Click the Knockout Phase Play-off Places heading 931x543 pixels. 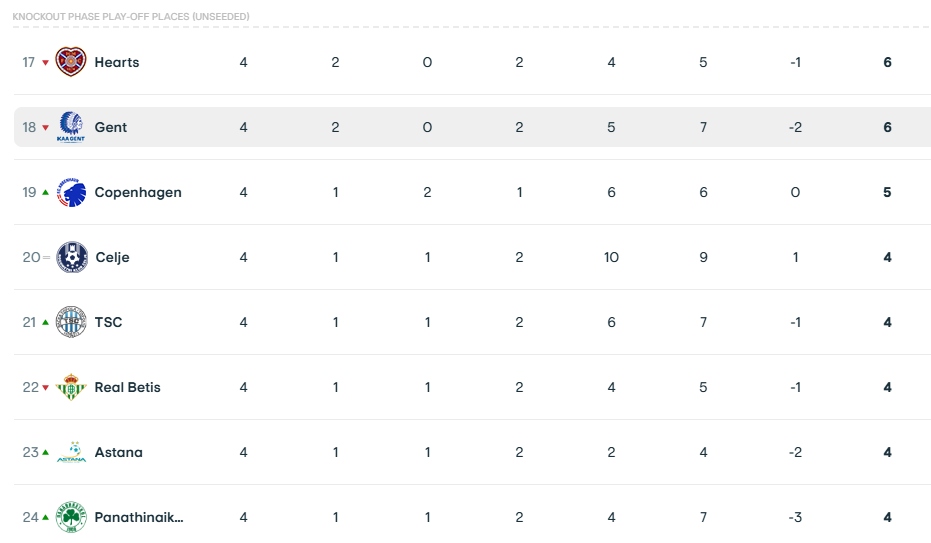[131, 17]
